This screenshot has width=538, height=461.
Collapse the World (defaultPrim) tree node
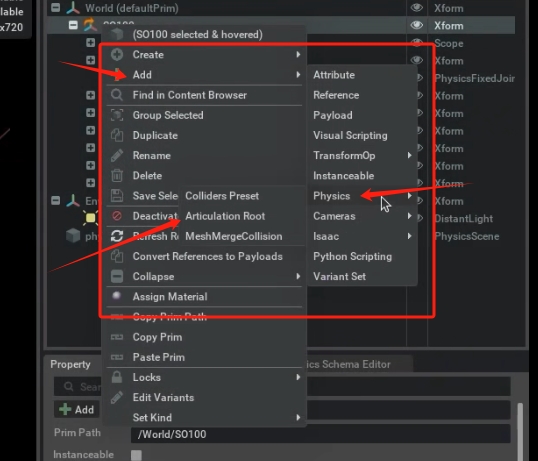pyautogui.click(x=56, y=8)
